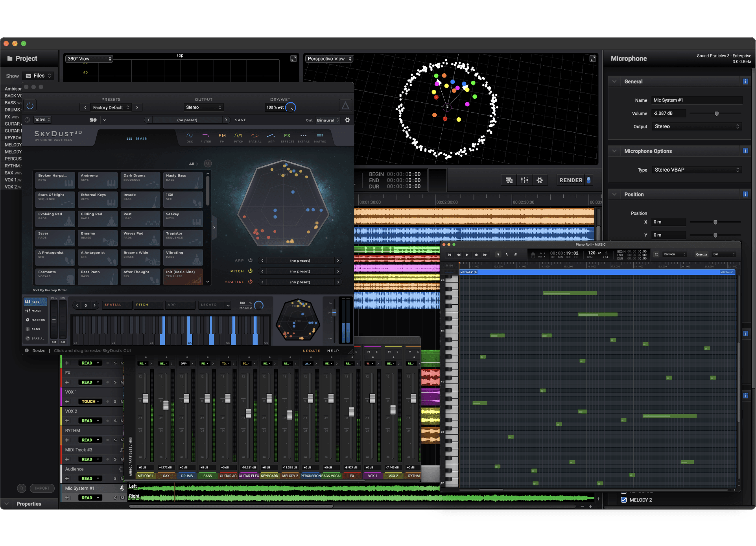
Task: Toggle the PITCH power button
Action: (x=250, y=271)
